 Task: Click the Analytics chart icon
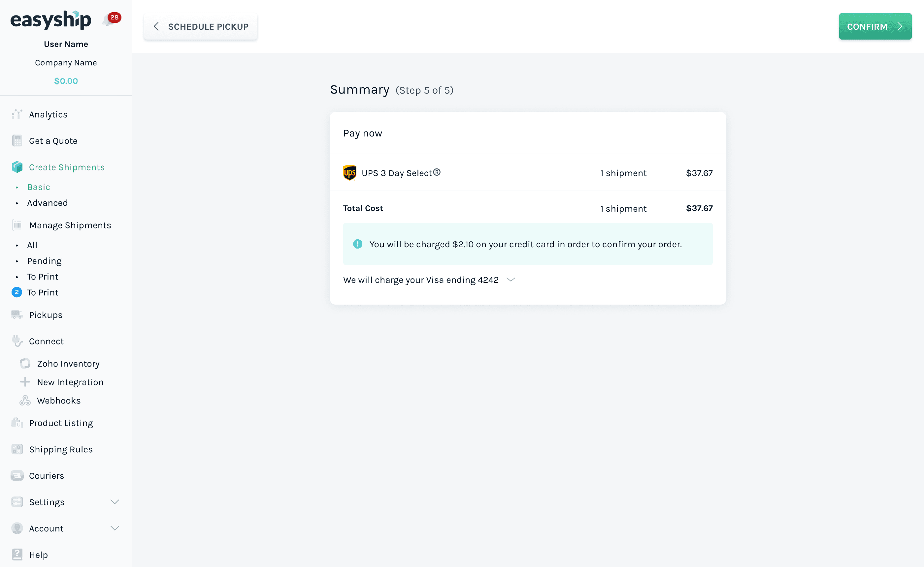click(x=17, y=114)
